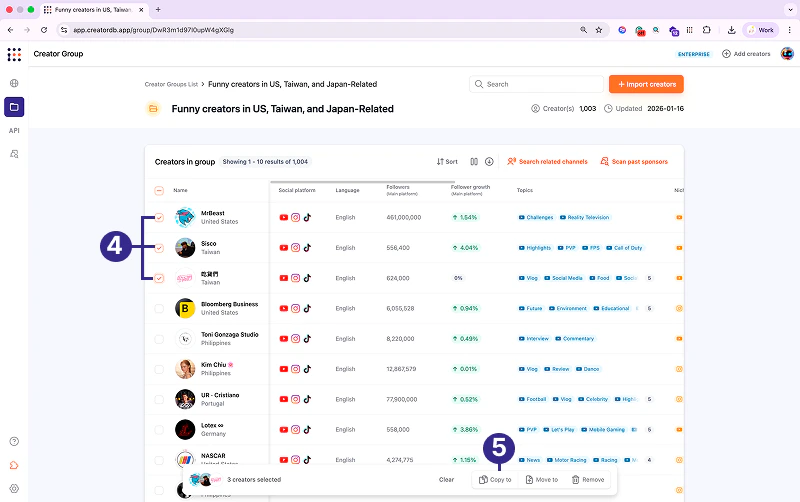Click Search related channels
The width and height of the screenshot is (800, 502).
[547, 162]
